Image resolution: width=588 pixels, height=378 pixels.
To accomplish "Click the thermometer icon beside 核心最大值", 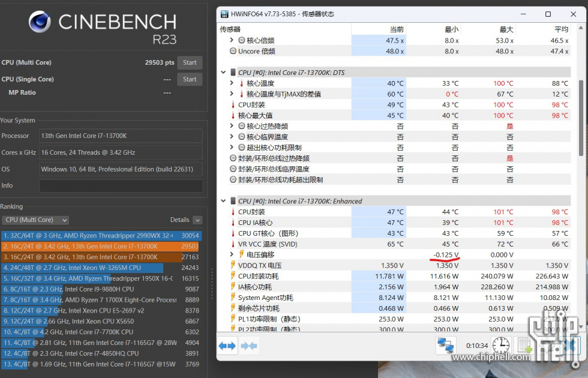I will [x=233, y=115].
